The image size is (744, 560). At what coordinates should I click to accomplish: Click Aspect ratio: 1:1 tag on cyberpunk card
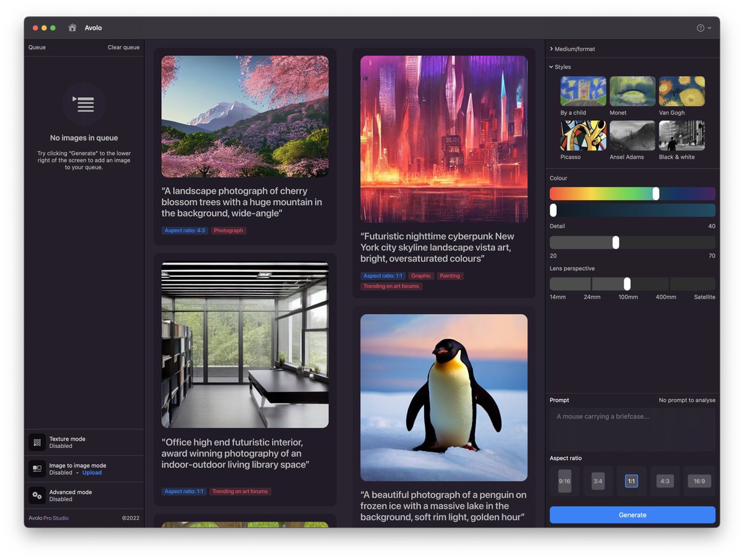click(x=383, y=276)
